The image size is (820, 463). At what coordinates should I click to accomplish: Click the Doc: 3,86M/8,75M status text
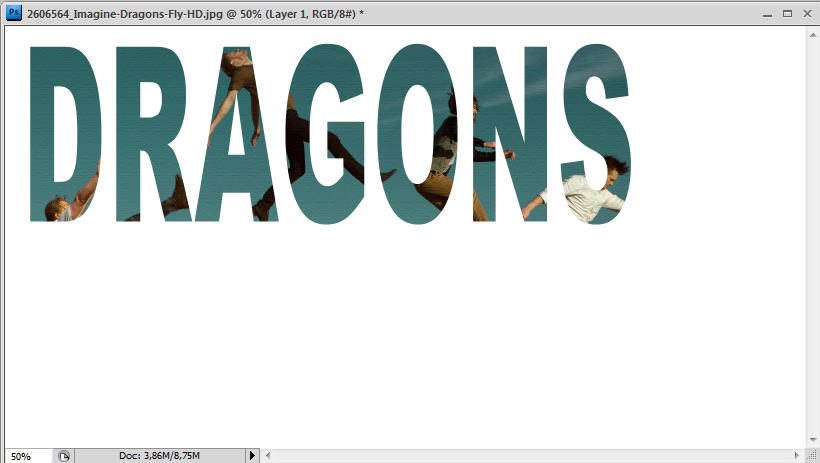click(x=159, y=456)
